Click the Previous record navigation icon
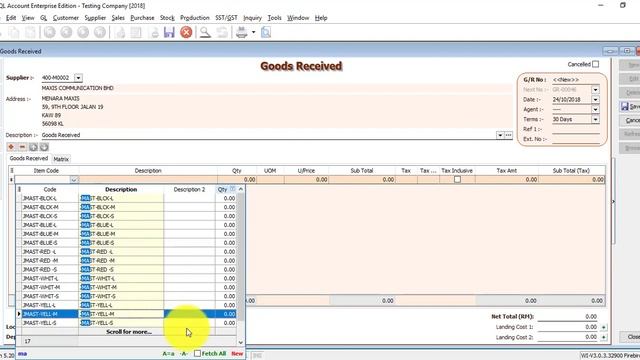This screenshot has width=640, height=360. [66, 32]
